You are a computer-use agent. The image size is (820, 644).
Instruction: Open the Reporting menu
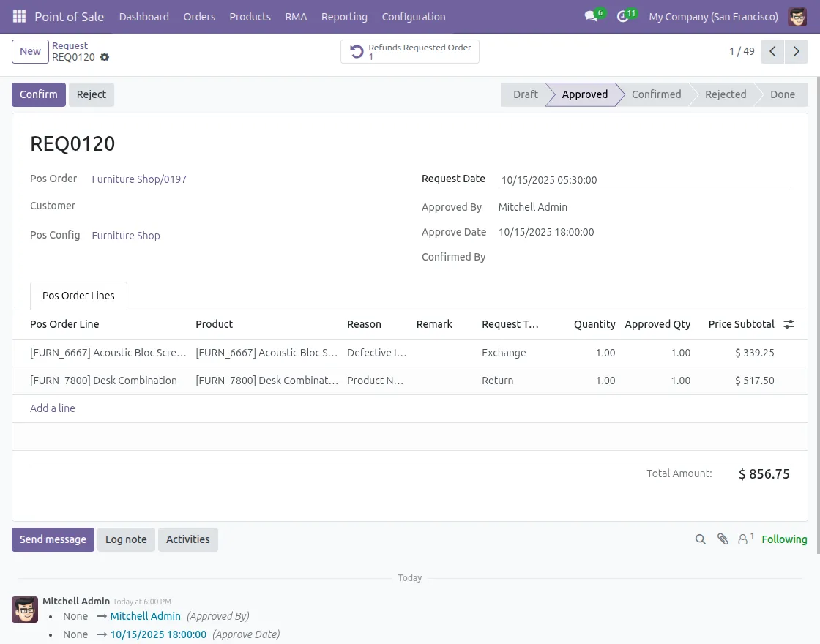click(344, 16)
